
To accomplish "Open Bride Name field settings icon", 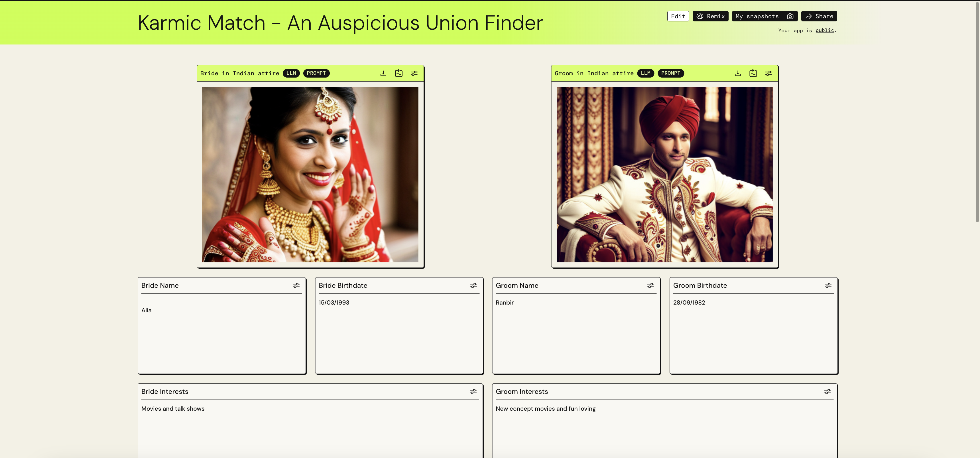I will 296,285.
